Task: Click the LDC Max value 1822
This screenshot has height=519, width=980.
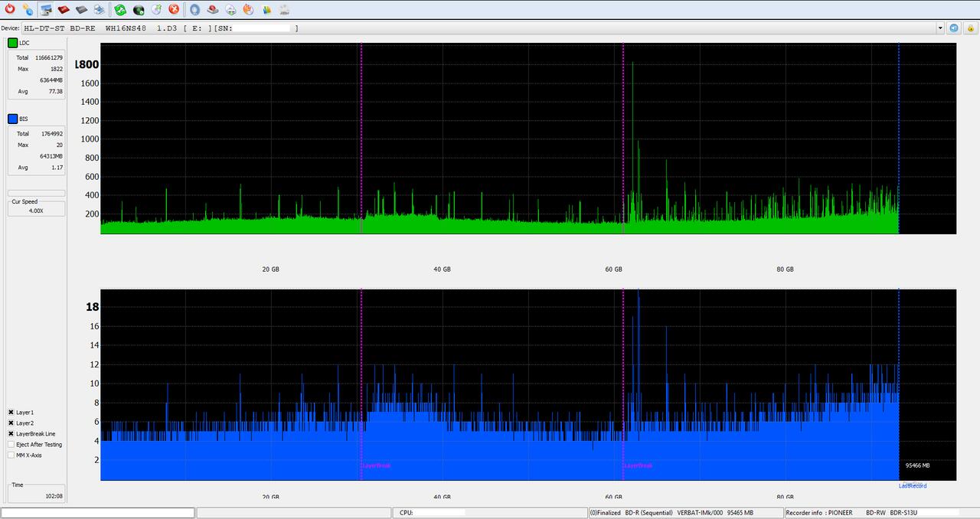Action: pyautogui.click(x=57, y=69)
